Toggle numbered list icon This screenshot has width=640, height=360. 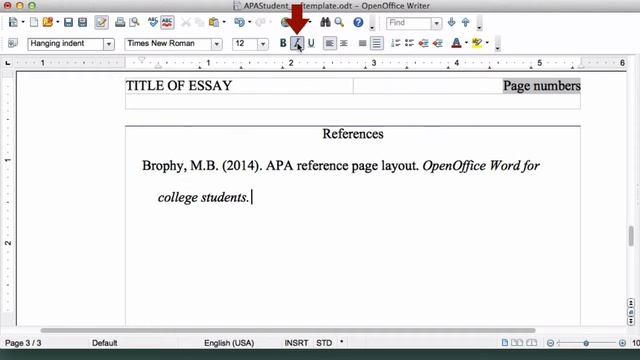[396, 43]
